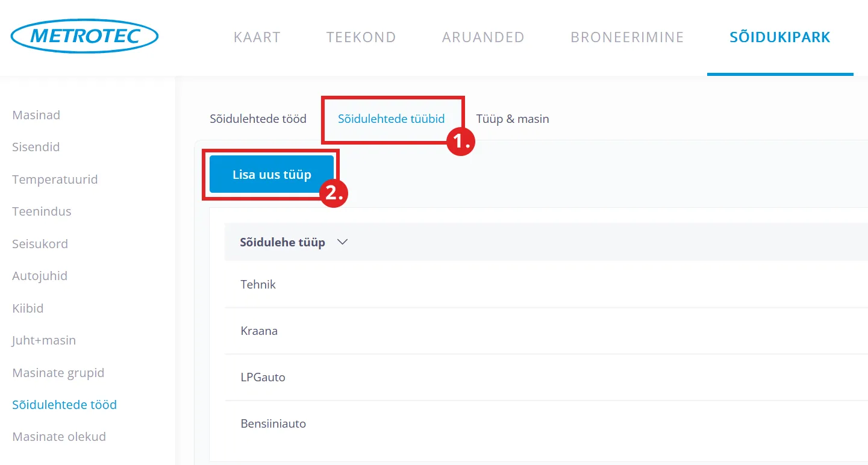Image resolution: width=868 pixels, height=465 pixels.
Task: Go to TEEKOND in top navigation
Action: 361,37
